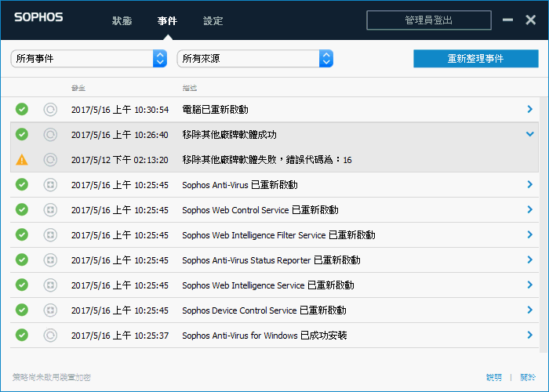Collapse the 移除其他廠牌軟體成功 event row
549x392 pixels.
coord(530,135)
